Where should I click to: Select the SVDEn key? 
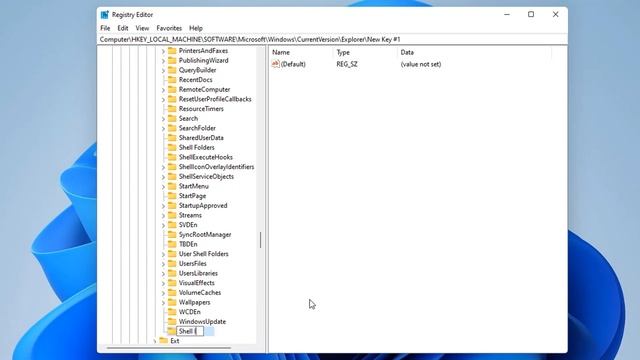188,225
